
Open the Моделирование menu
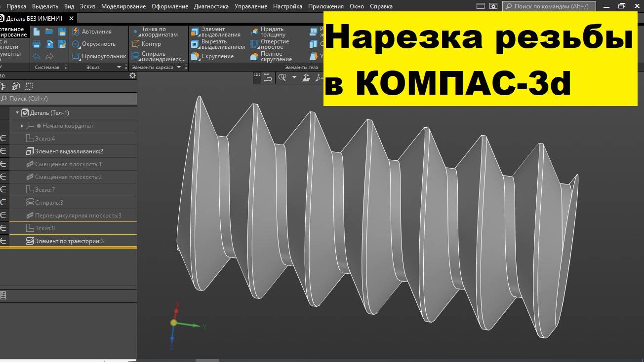point(123,6)
